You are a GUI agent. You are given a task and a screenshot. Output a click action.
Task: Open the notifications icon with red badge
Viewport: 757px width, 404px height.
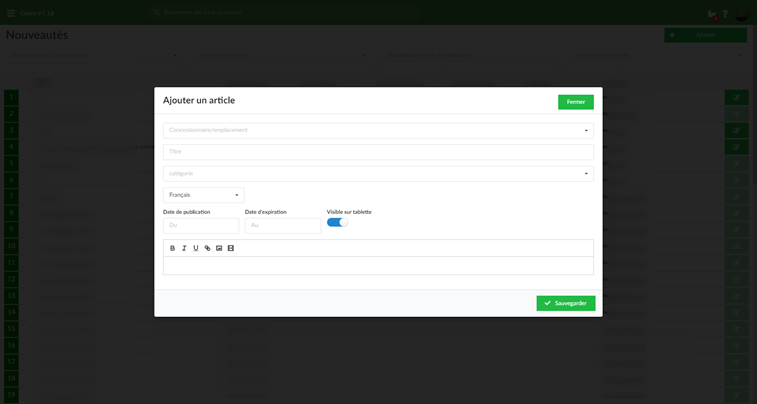[x=712, y=15]
